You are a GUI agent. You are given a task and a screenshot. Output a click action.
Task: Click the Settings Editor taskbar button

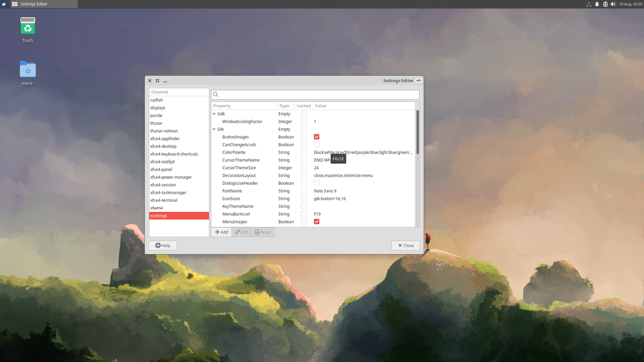pyautogui.click(x=44, y=4)
